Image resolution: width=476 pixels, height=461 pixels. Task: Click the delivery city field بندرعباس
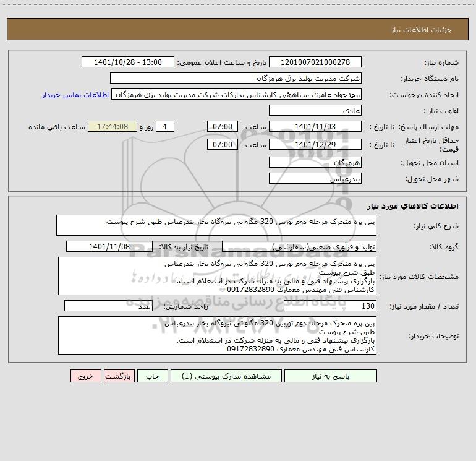pos(315,178)
